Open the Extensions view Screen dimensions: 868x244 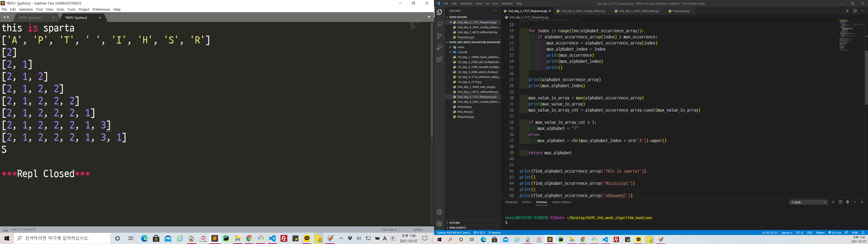[x=439, y=59]
